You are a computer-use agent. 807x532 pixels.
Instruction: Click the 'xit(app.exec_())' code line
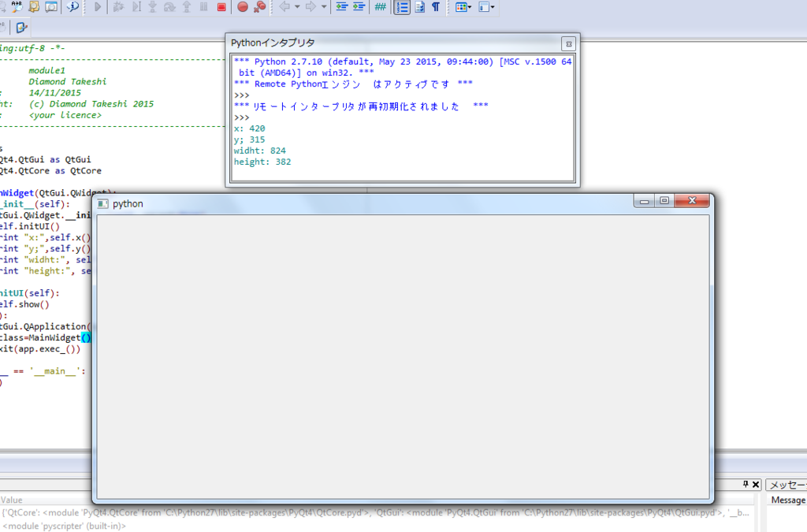click(x=40, y=349)
